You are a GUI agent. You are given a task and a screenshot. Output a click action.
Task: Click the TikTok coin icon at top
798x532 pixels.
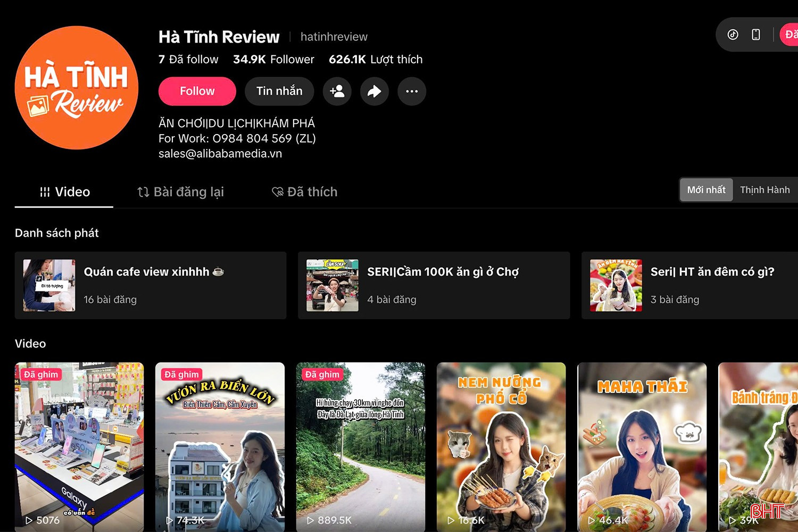[x=733, y=35]
